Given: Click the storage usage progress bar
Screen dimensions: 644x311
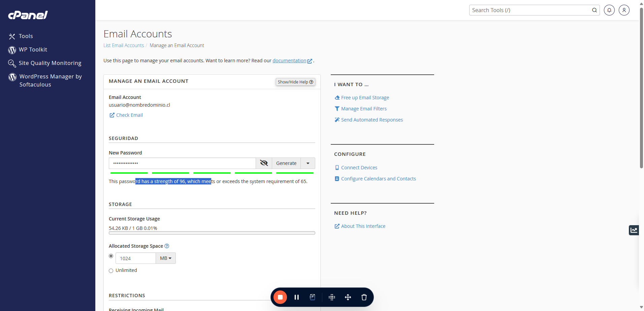Looking at the screenshot, I should 212,233.
